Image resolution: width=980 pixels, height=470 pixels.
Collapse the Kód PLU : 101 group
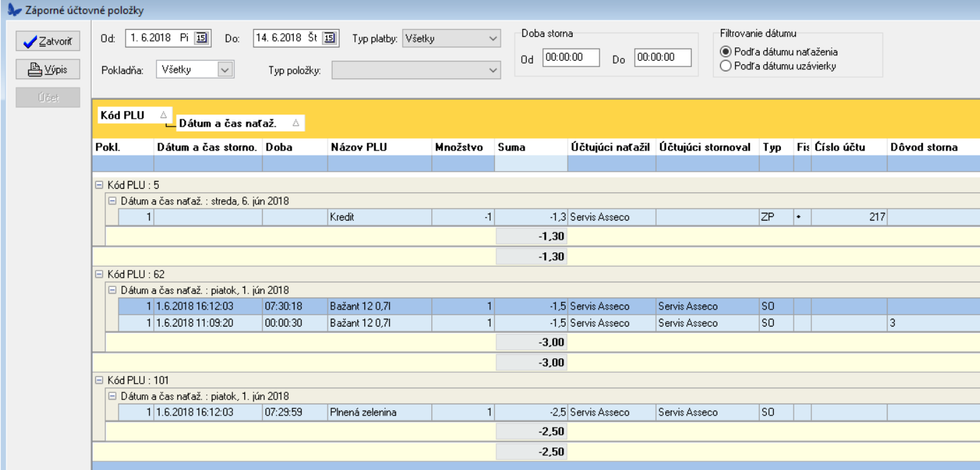pyautogui.click(x=99, y=380)
